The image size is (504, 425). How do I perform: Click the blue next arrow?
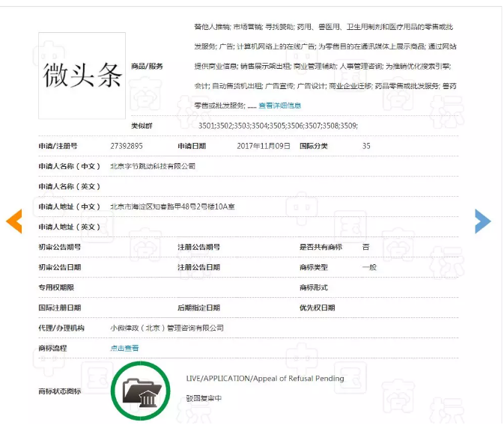(x=483, y=221)
